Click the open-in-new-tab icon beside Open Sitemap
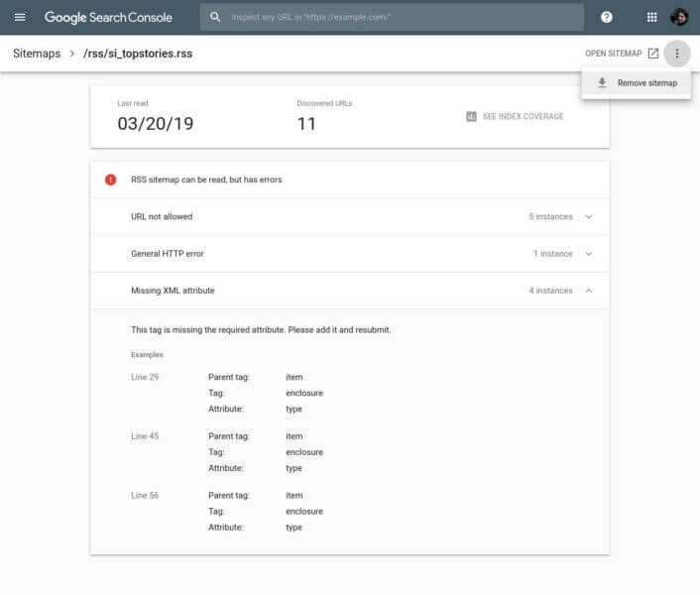 point(652,54)
